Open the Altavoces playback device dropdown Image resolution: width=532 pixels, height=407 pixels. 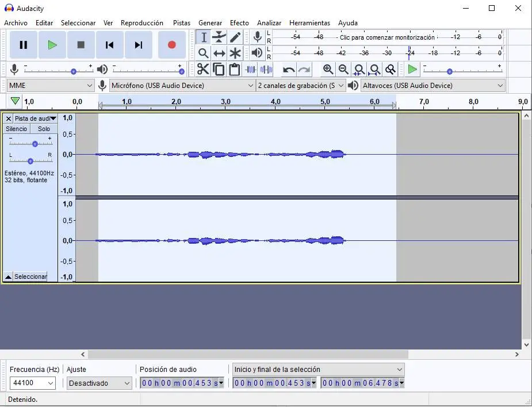point(433,86)
